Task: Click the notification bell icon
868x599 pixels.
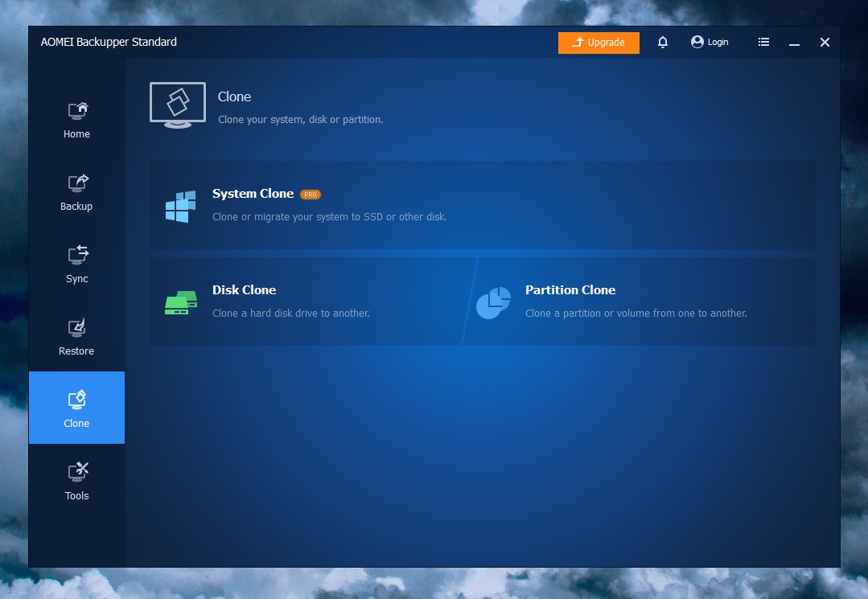Action: (663, 42)
